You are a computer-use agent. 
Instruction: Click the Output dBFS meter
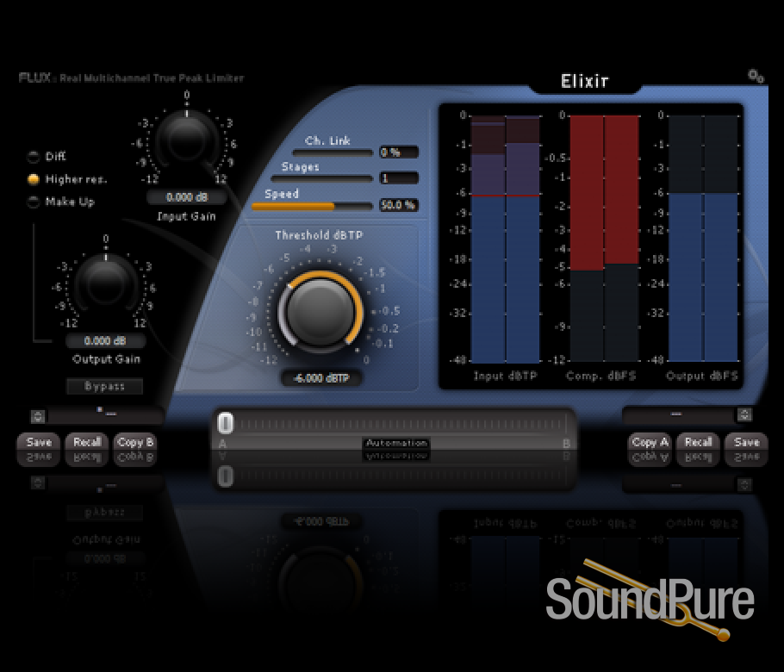click(x=703, y=238)
